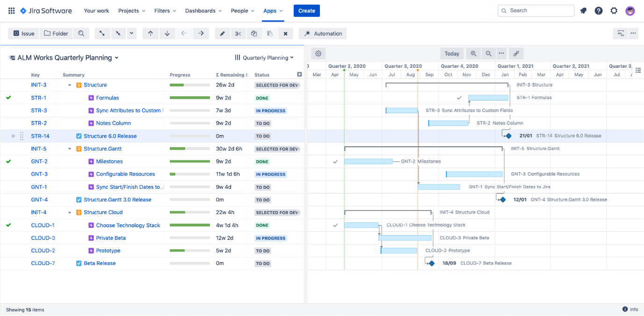Click the Info icon in the status bar
This screenshot has width=644, height=316.
(630, 309)
